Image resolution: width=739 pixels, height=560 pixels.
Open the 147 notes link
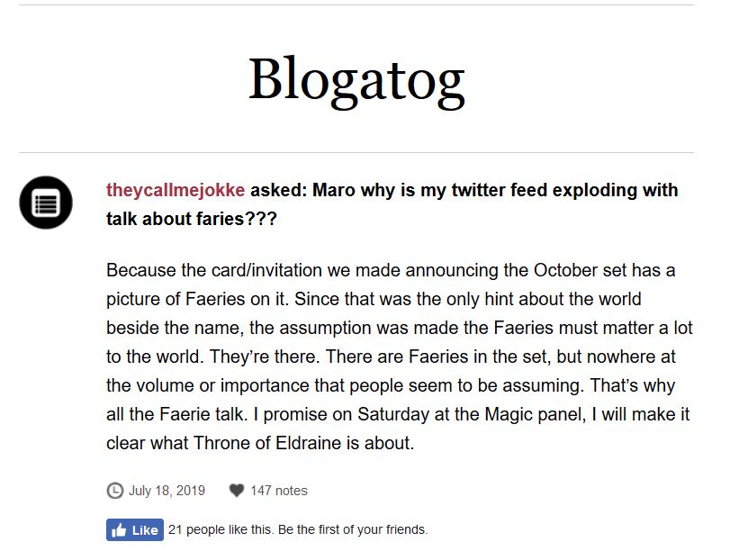click(x=278, y=491)
